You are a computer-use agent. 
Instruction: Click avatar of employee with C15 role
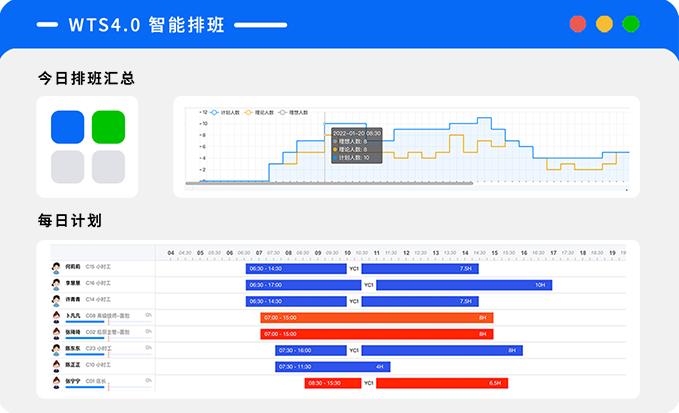tap(57, 268)
